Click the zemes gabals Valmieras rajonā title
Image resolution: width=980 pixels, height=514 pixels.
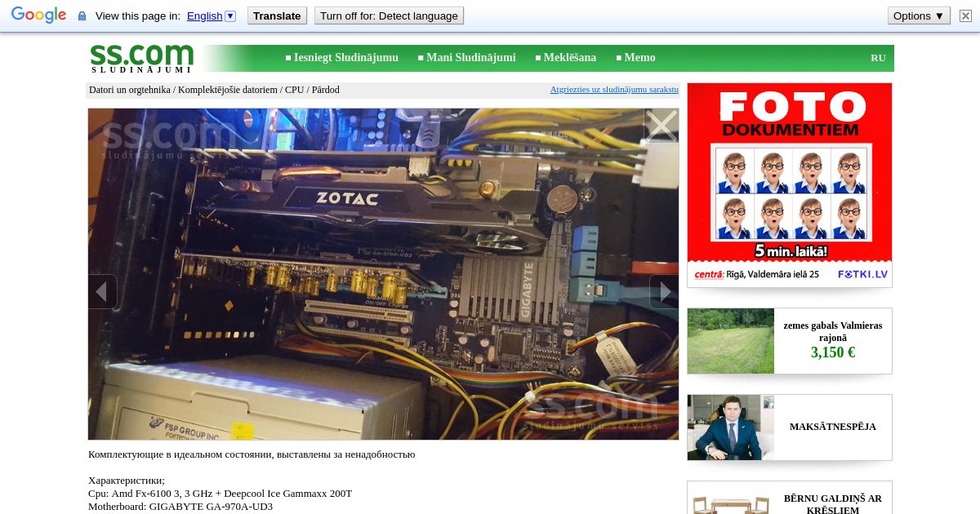click(x=833, y=331)
